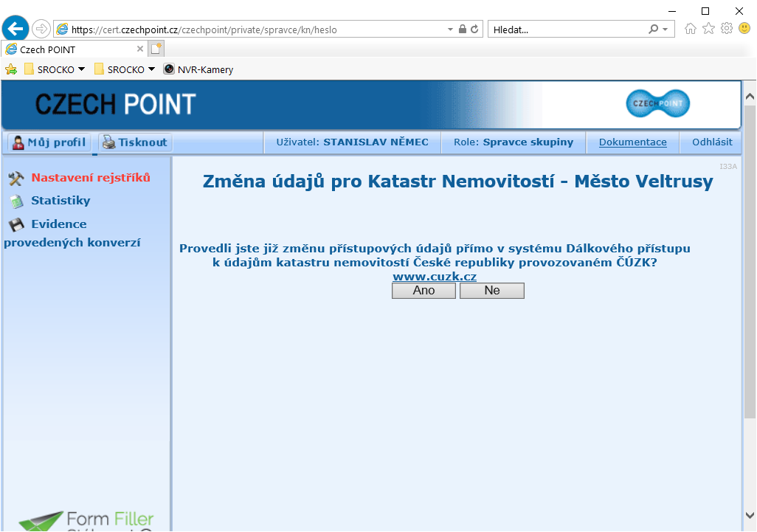This screenshot has width=757, height=532.
Task: Click the add to favorites bar star icon
Action: click(11, 69)
